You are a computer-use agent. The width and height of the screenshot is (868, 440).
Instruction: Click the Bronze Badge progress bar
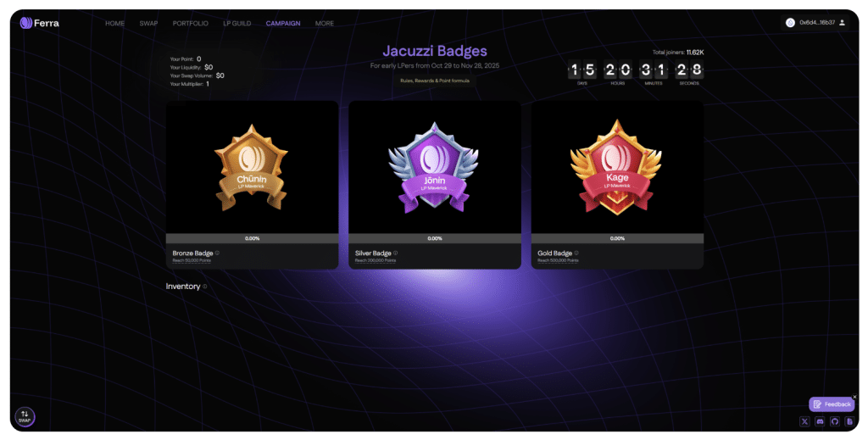click(252, 238)
